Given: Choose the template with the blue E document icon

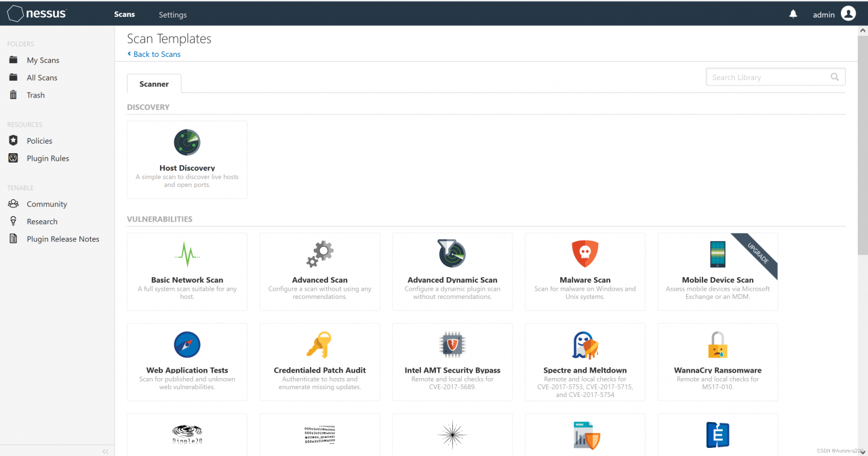Looking at the screenshot, I should (717, 434).
